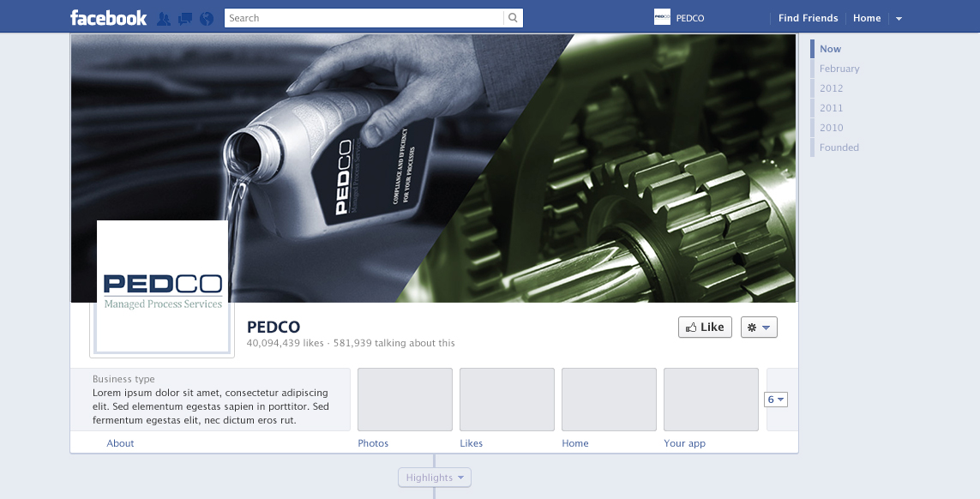980x499 pixels.
Task: Jump to Now on timeline
Action: (830, 49)
